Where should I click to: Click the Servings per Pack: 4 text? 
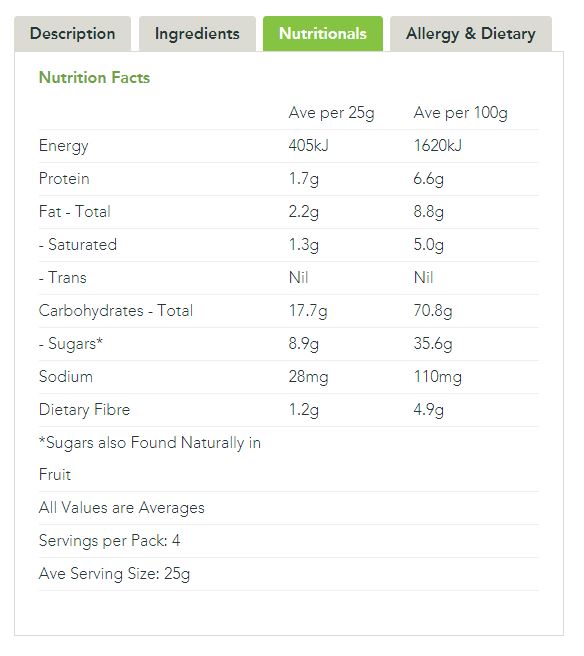110,541
